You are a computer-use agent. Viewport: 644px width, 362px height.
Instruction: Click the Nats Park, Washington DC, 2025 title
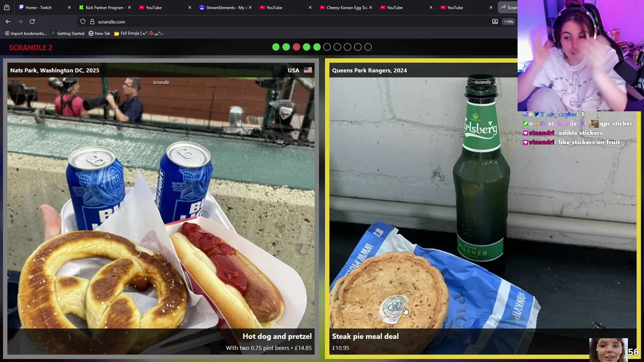(55, 70)
